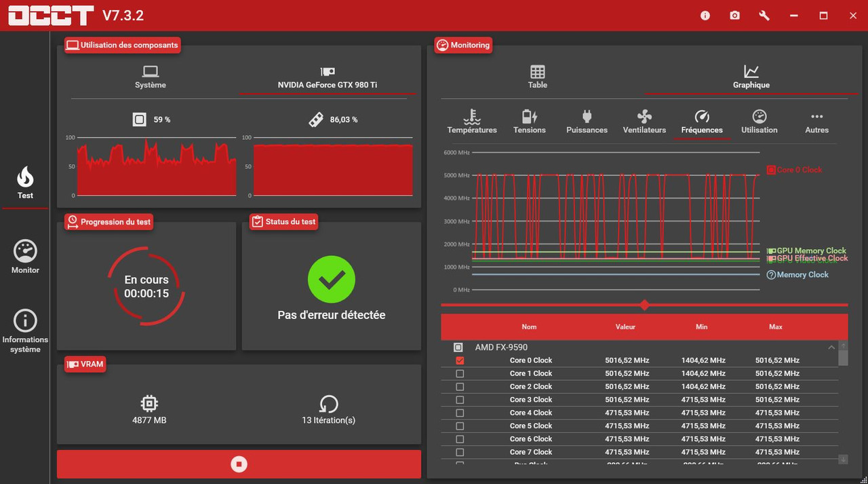Open Informations système sidebar icon

(25, 320)
